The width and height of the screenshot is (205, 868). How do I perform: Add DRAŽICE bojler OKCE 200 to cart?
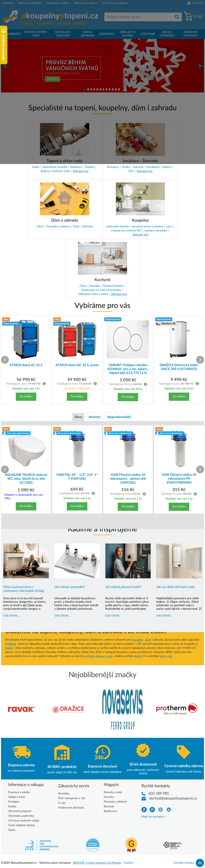point(179,396)
